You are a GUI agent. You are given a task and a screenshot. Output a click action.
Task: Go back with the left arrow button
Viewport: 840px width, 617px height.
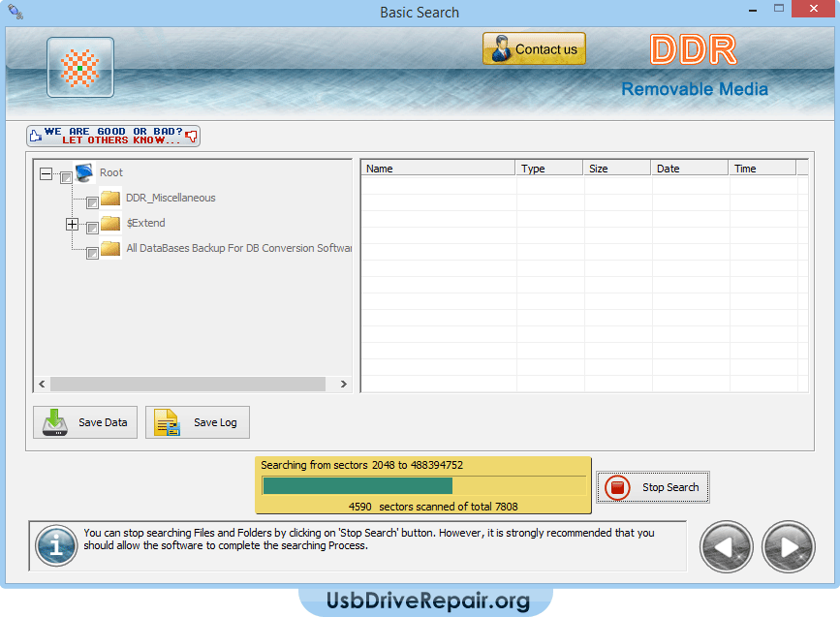727,547
